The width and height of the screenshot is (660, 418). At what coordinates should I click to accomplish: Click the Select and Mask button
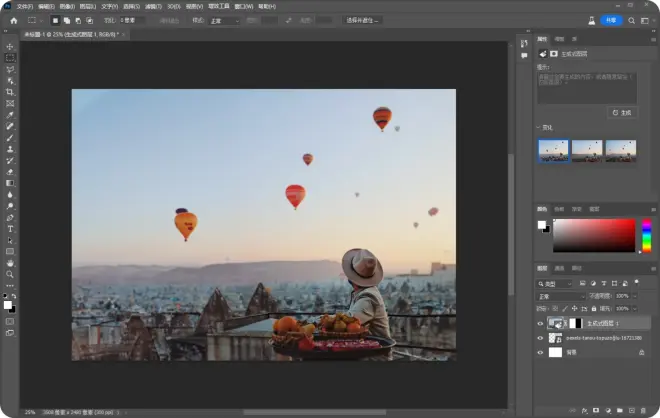pyautogui.click(x=362, y=21)
